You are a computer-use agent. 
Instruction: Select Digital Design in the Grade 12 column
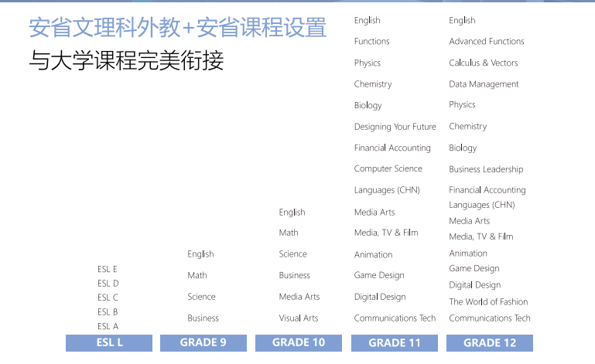pos(475,285)
